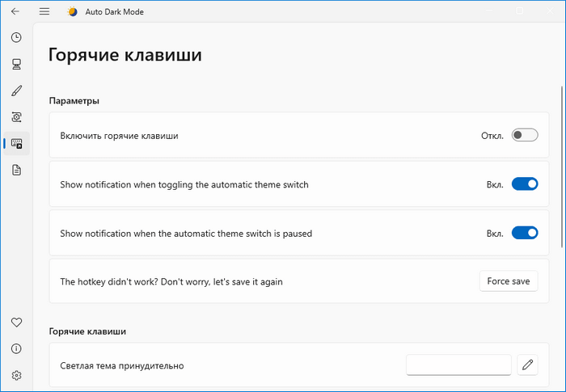Edit the Светлая тема принудительно hotkey pencil

pos(527,365)
